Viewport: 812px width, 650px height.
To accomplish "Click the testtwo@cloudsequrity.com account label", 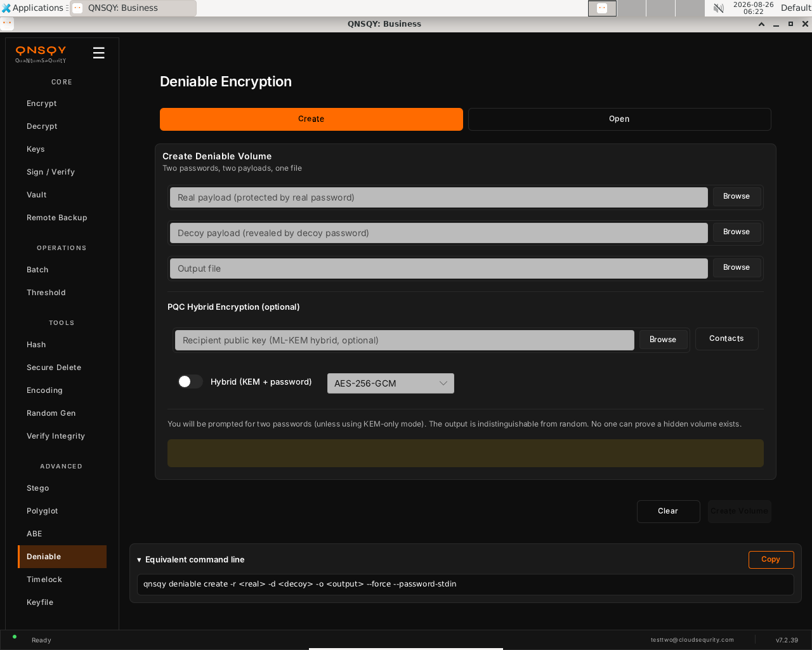I will pyautogui.click(x=692, y=640).
